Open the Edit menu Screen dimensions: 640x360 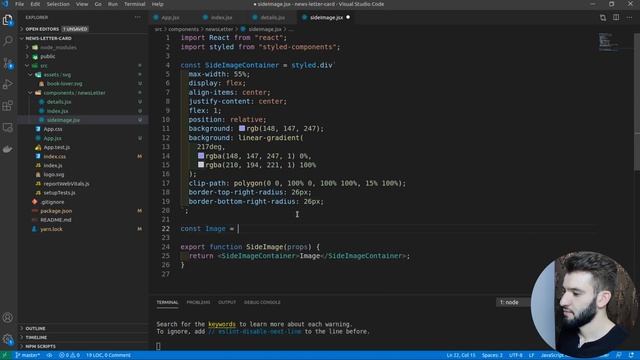(x=35, y=4)
